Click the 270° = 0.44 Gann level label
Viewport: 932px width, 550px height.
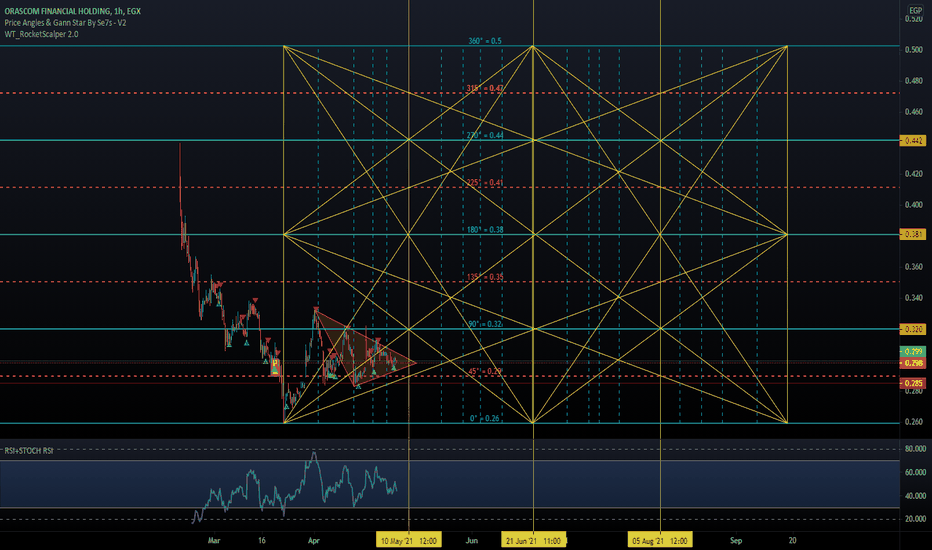coord(484,136)
